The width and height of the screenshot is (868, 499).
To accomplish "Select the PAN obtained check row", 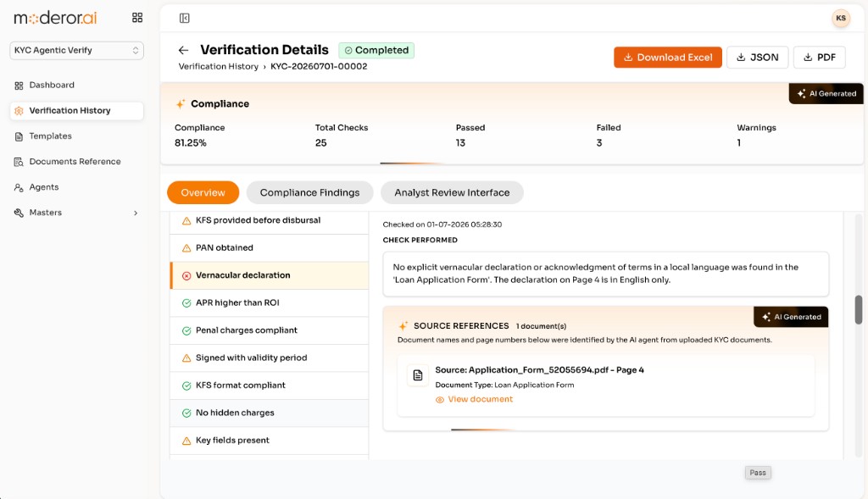I will 270,248.
